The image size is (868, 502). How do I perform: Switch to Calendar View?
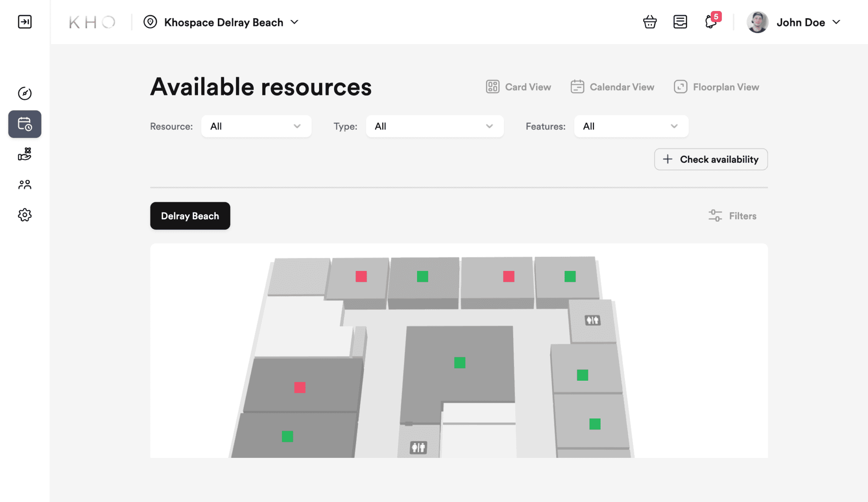click(612, 87)
